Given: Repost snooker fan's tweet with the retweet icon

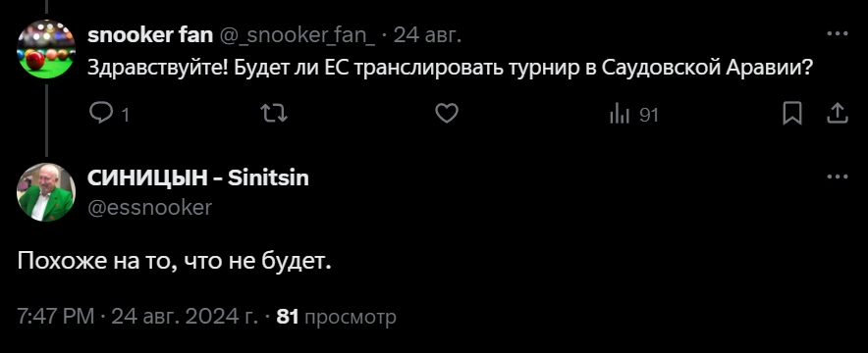Looking at the screenshot, I should pos(274,115).
